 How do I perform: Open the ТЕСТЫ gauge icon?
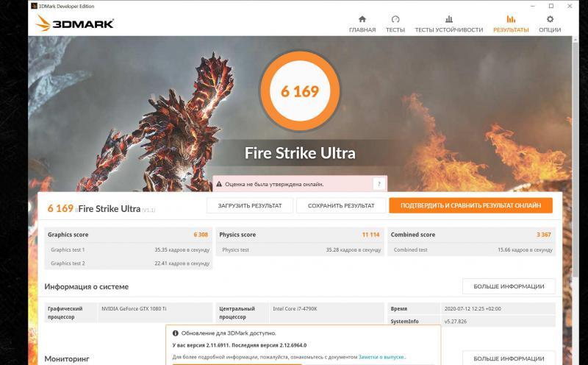pyautogui.click(x=395, y=19)
